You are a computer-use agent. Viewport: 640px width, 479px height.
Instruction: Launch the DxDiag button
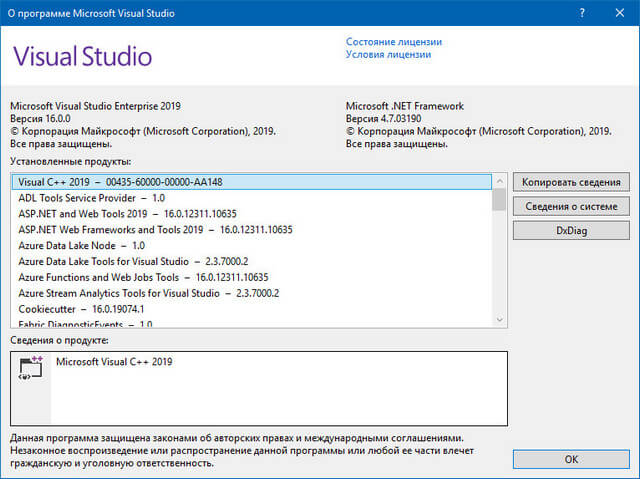tap(572, 230)
